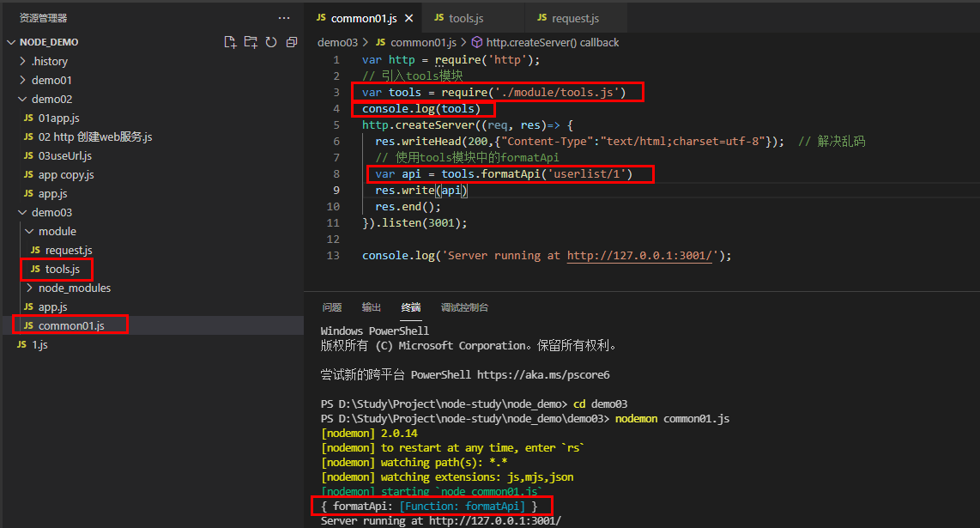Open 03useUrl.js in the file tree
This screenshot has height=528, width=980.
[x=65, y=155]
